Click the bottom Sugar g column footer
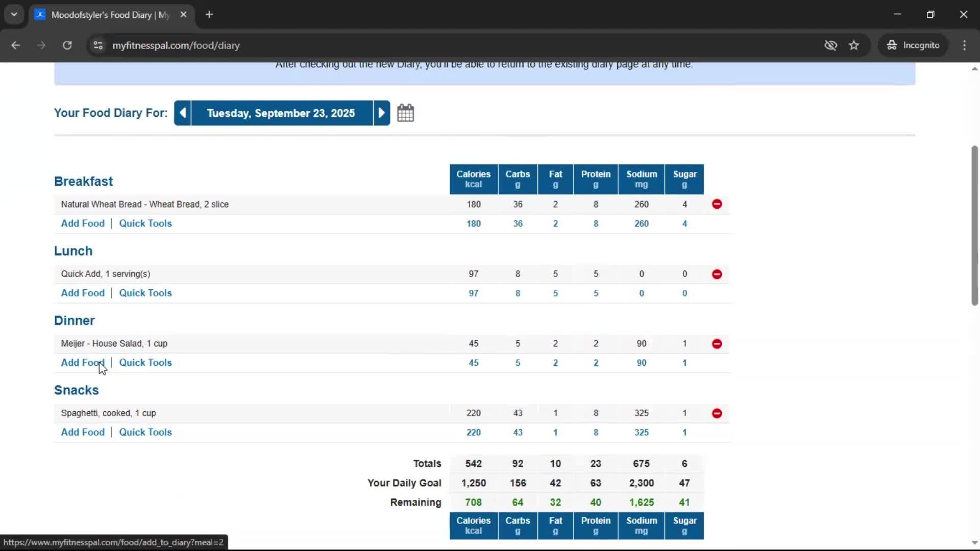Screen dimensions: 980x551 pos(684,526)
